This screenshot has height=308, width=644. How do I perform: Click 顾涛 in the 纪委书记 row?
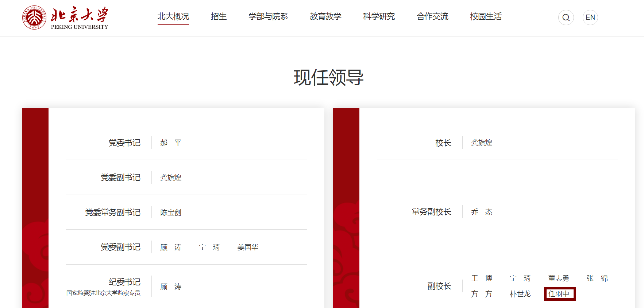(171, 287)
